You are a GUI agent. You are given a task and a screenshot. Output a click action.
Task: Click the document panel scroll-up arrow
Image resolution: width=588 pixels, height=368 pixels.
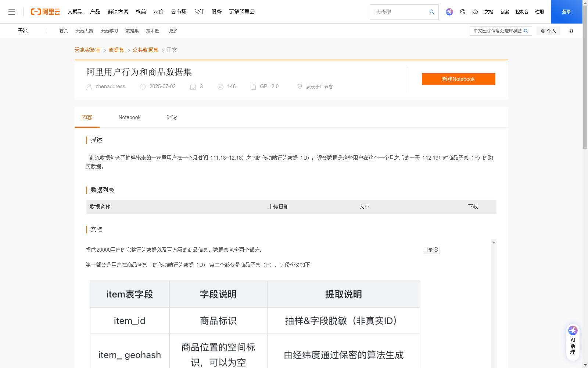[x=494, y=242]
